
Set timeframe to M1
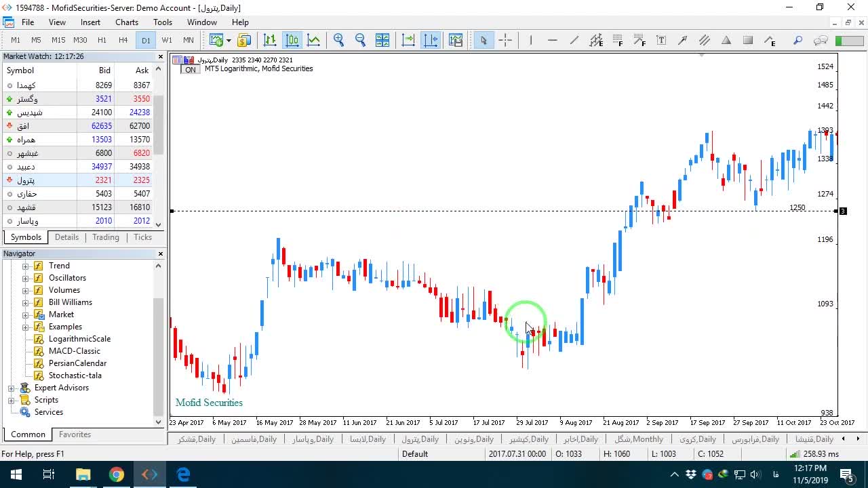pyautogui.click(x=16, y=40)
